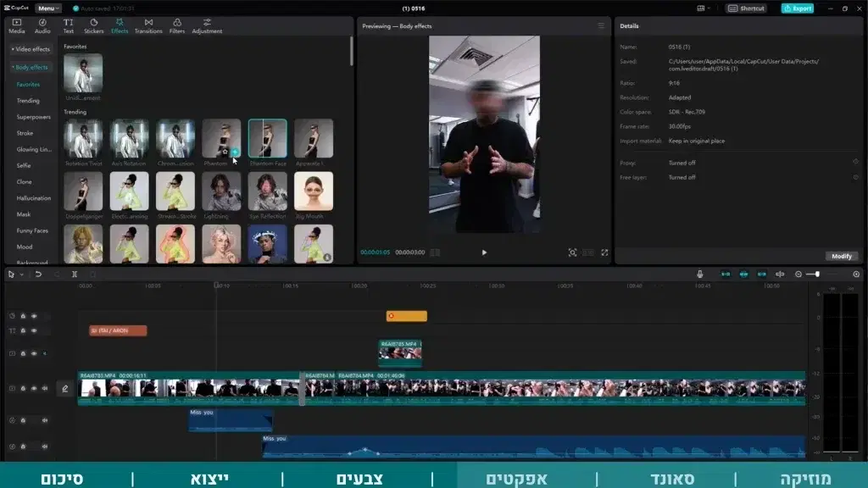Screen dimensions: 868x488
Task: Play the preview video
Action: (x=484, y=252)
